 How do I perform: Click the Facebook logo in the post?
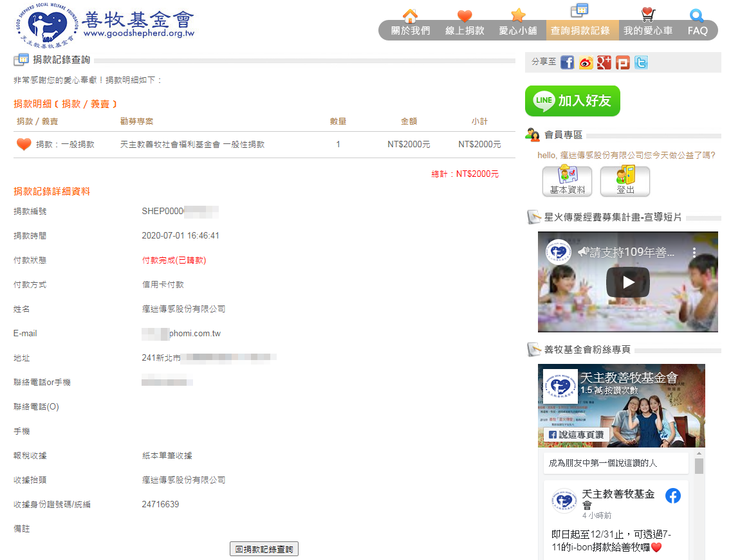click(672, 496)
